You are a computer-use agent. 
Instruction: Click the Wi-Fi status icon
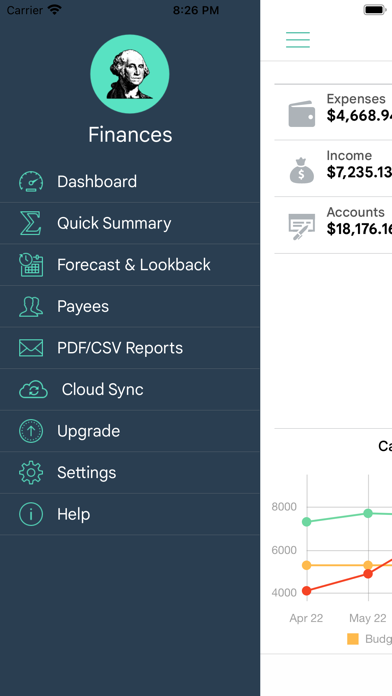[55, 10]
